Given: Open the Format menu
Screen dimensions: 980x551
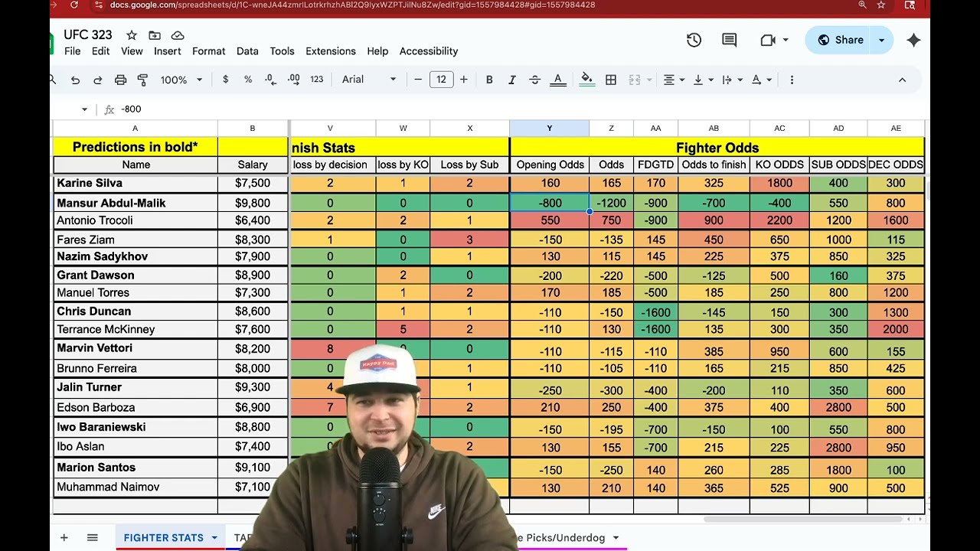Looking at the screenshot, I should [209, 51].
